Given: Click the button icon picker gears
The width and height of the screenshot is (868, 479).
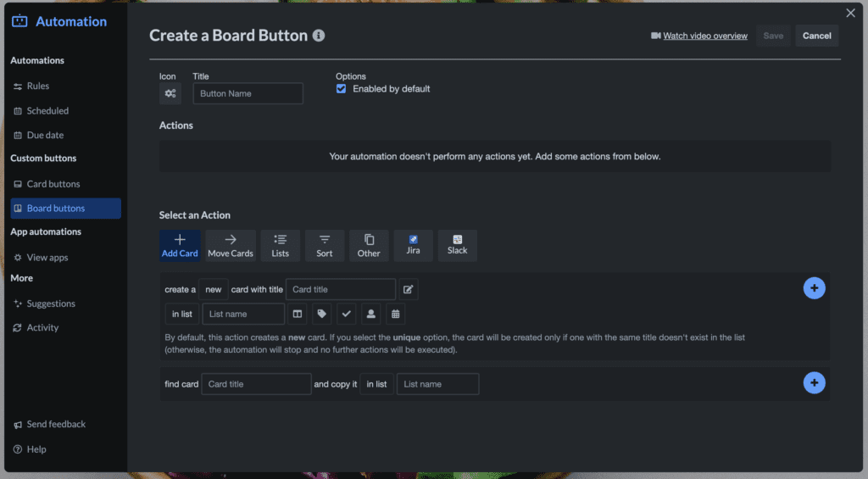Looking at the screenshot, I should [x=170, y=93].
